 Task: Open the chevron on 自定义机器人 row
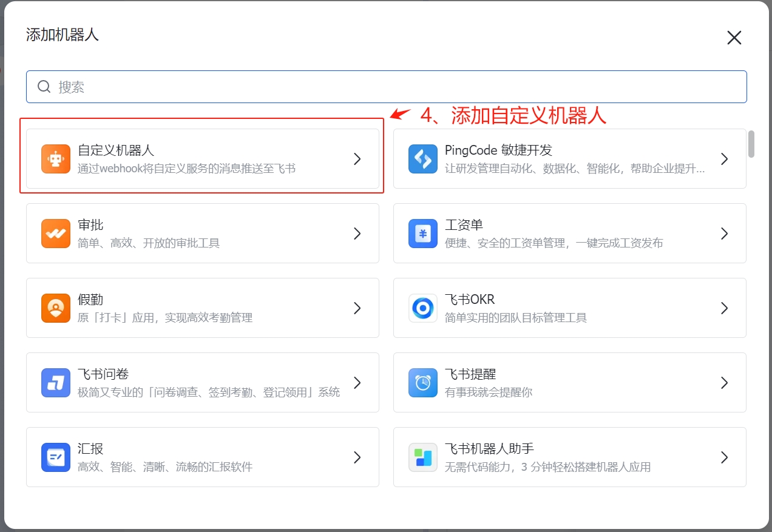tap(357, 159)
